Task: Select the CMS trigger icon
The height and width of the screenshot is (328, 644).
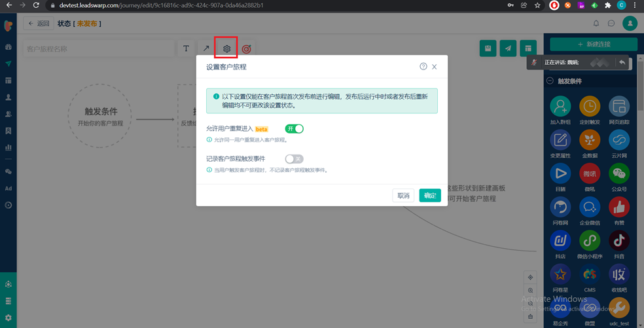Action: pyautogui.click(x=590, y=274)
